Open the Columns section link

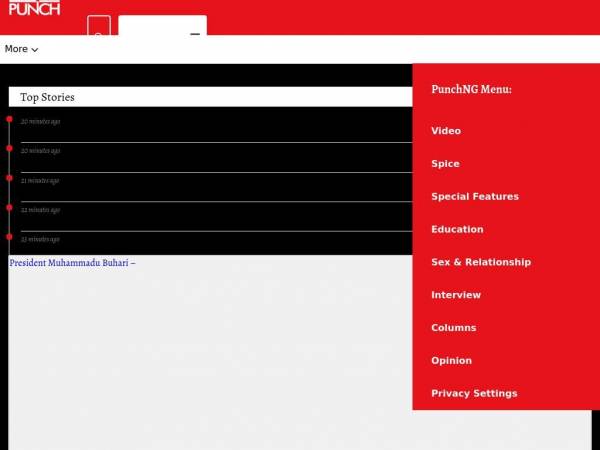click(x=453, y=328)
